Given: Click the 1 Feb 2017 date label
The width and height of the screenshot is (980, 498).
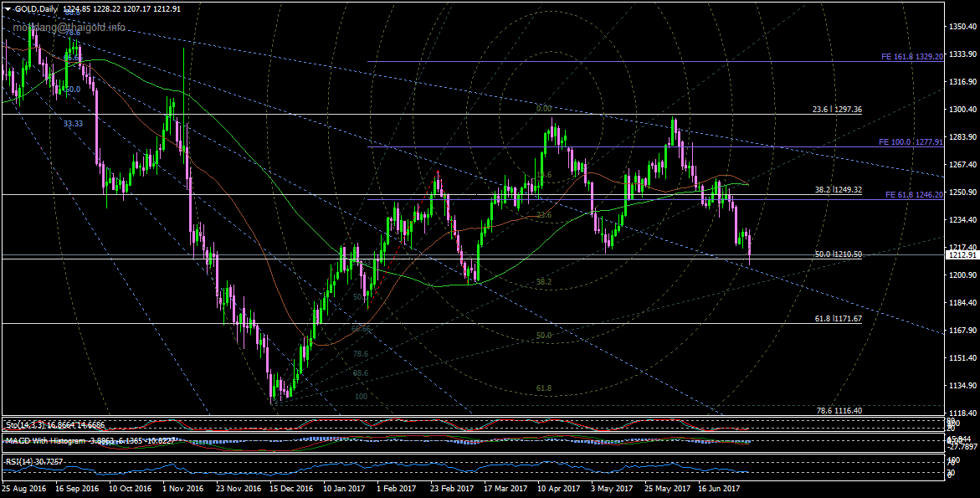Looking at the screenshot, I should [398, 488].
